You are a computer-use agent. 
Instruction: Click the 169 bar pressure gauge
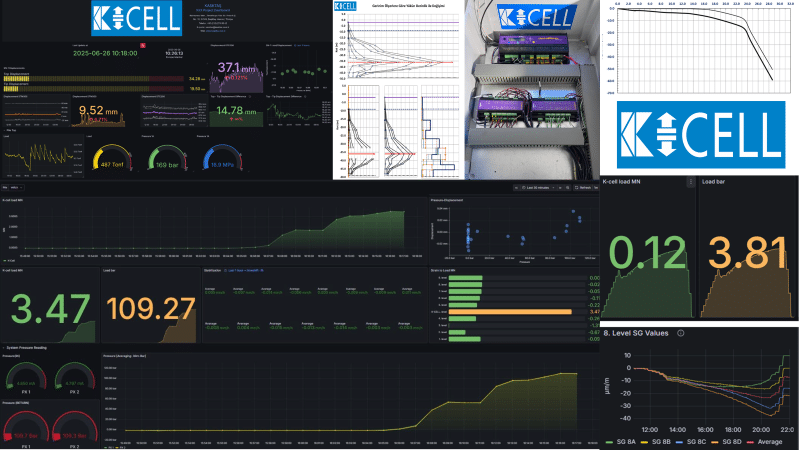tap(167, 158)
